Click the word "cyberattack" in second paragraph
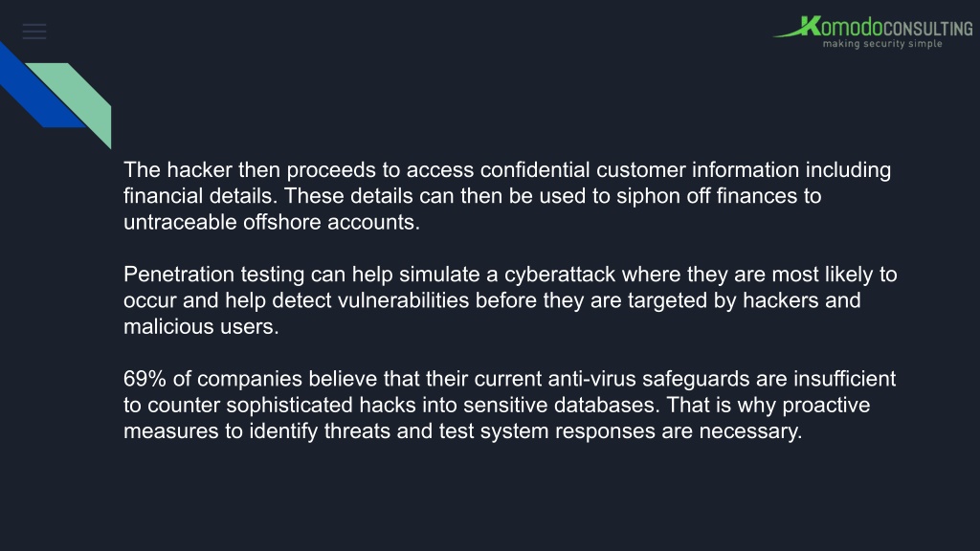 point(560,275)
